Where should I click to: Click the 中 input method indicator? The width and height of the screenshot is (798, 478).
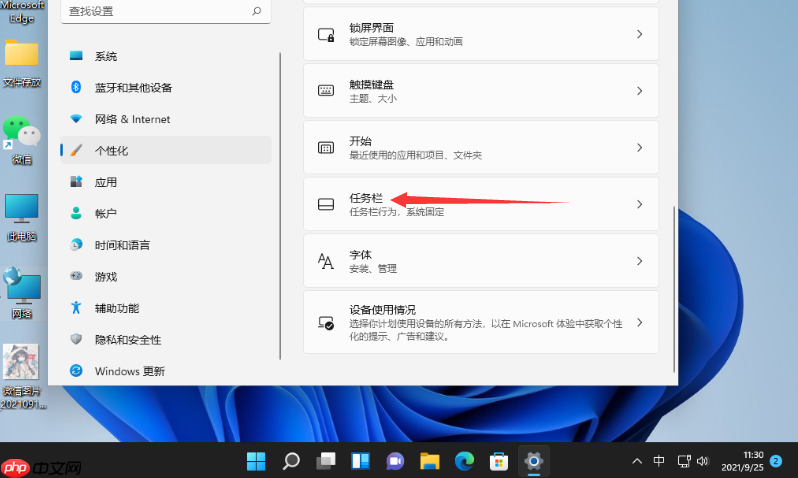[x=659, y=461]
